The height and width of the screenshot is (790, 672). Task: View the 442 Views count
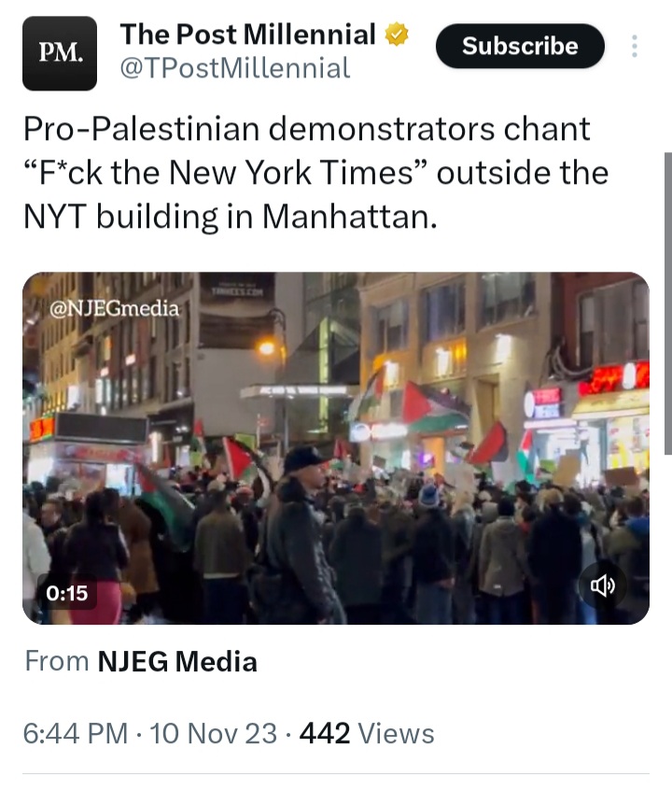367,733
